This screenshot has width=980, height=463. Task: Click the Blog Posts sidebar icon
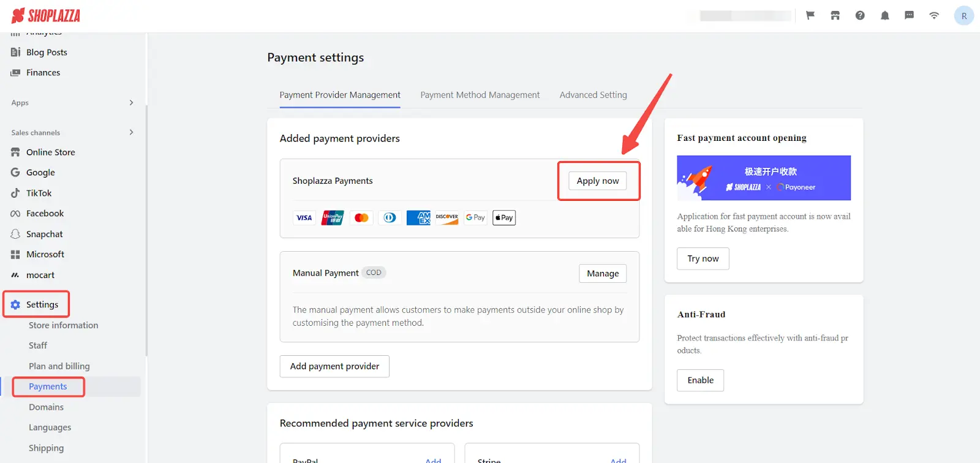pyautogui.click(x=15, y=52)
